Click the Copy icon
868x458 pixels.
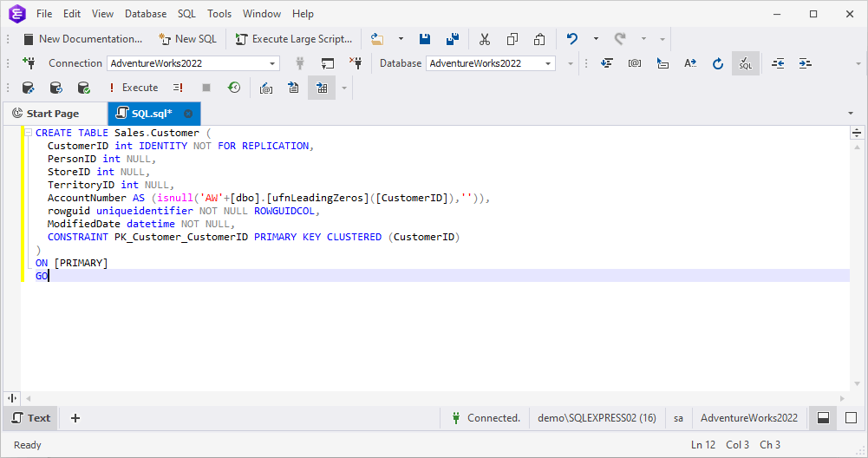click(x=512, y=39)
